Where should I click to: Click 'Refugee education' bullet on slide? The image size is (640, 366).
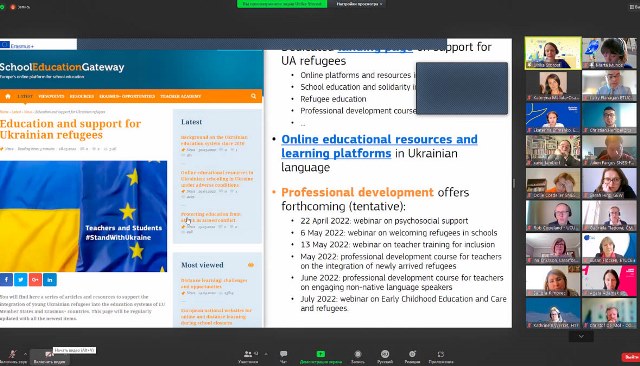333,99
